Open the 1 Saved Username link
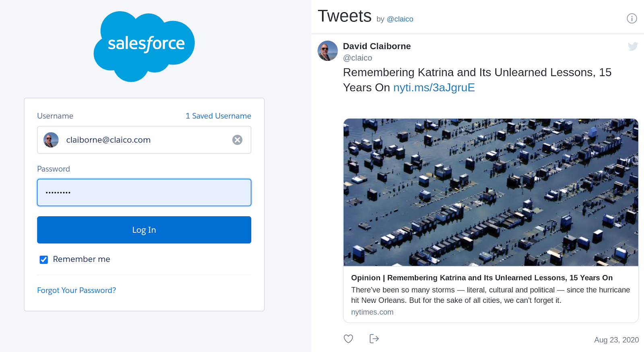The height and width of the screenshot is (352, 644). [x=218, y=116]
